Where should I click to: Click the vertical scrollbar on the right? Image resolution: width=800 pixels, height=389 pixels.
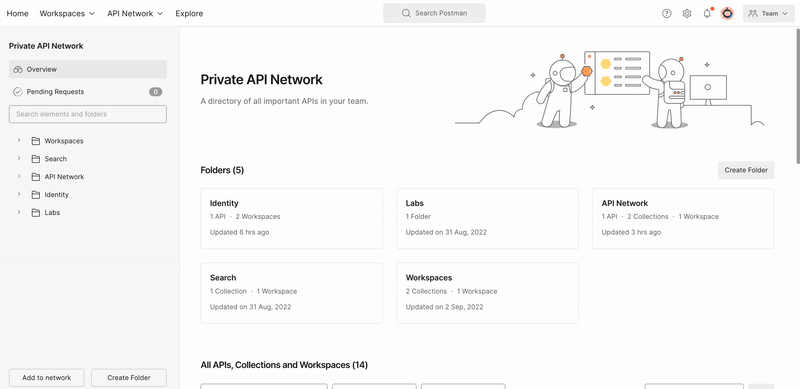click(797, 96)
